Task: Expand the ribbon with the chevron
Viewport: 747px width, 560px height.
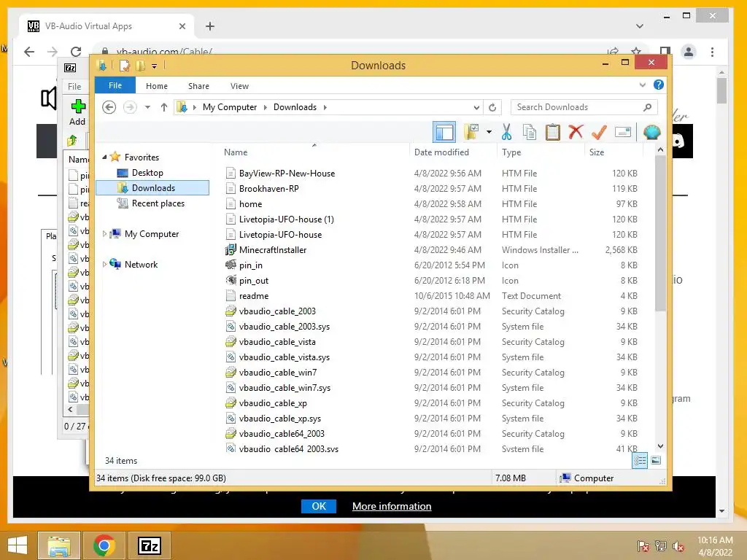Action: pyautogui.click(x=642, y=85)
